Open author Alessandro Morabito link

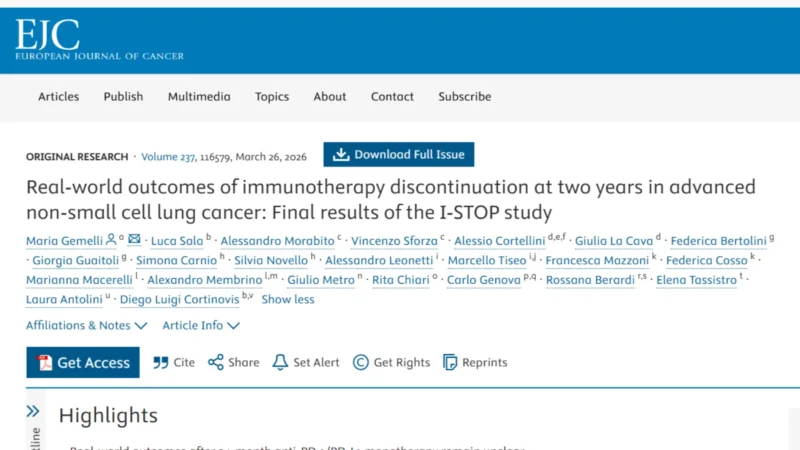(x=278, y=241)
